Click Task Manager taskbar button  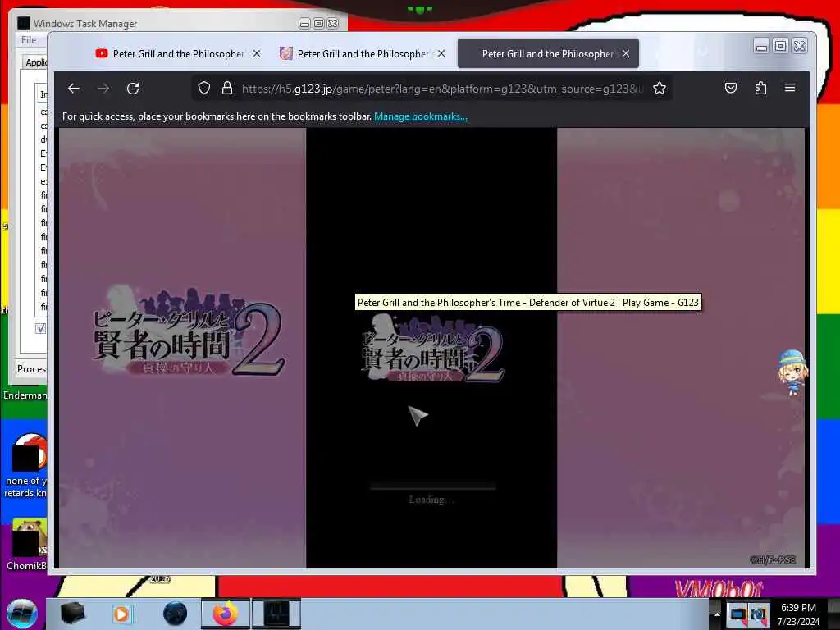click(x=276, y=614)
